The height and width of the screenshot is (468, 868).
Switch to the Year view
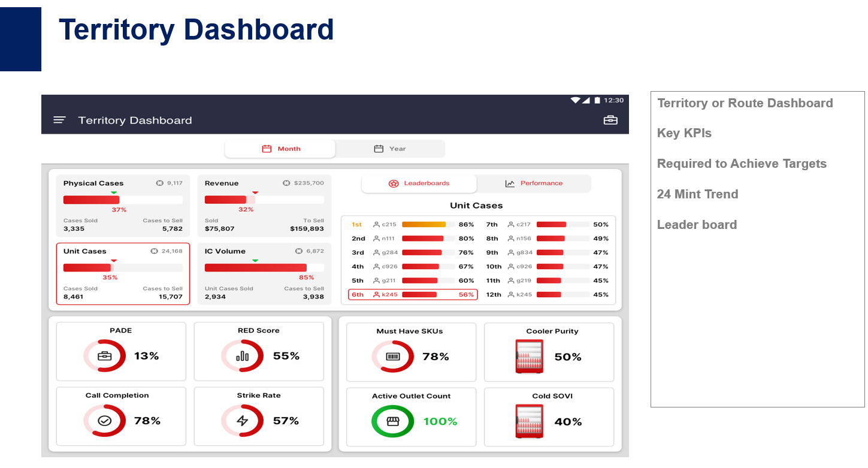(390, 149)
